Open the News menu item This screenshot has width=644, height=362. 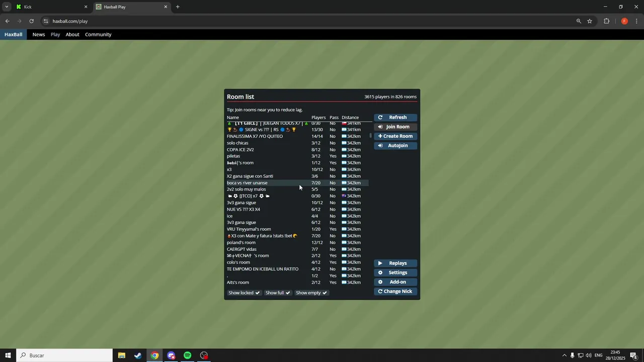click(39, 35)
